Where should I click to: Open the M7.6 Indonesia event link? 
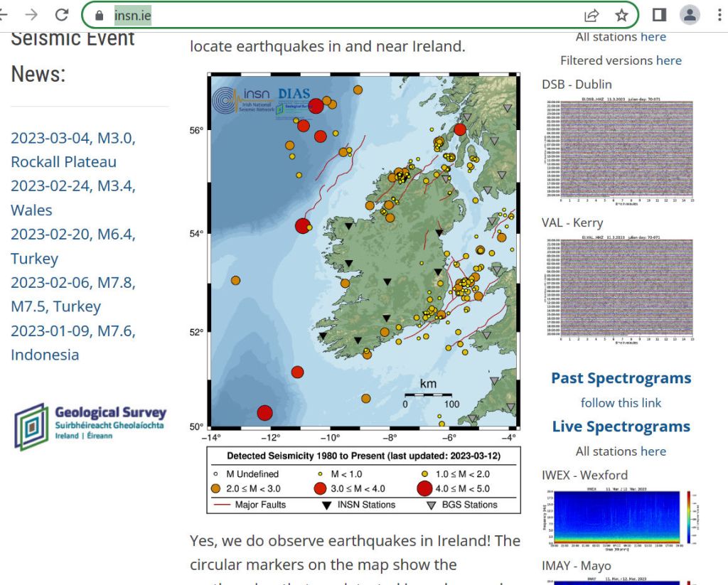click(73, 343)
